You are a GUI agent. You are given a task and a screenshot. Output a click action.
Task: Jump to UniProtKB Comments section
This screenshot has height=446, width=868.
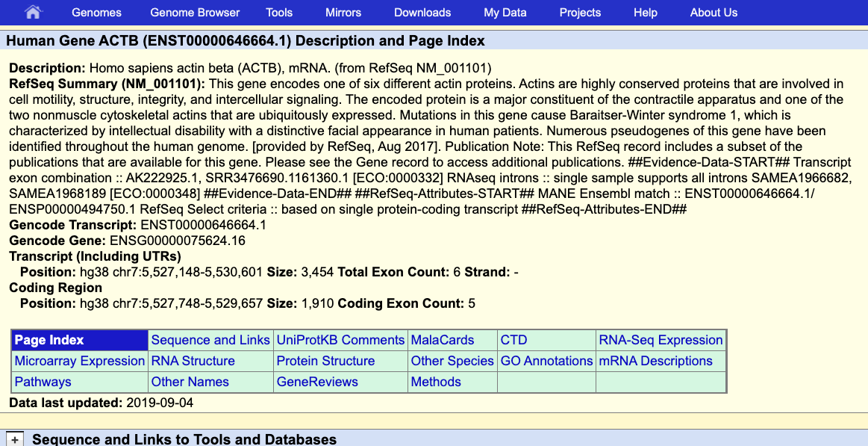click(x=340, y=340)
